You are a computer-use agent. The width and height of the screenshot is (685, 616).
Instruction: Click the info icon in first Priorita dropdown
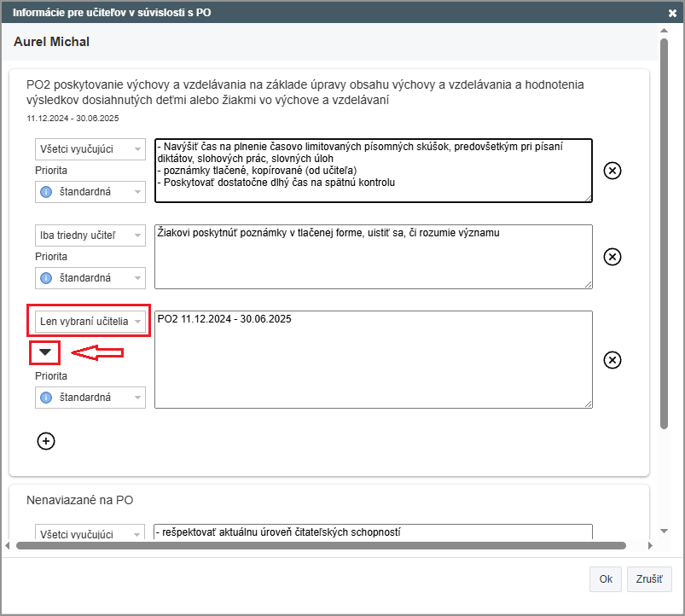point(47,192)
